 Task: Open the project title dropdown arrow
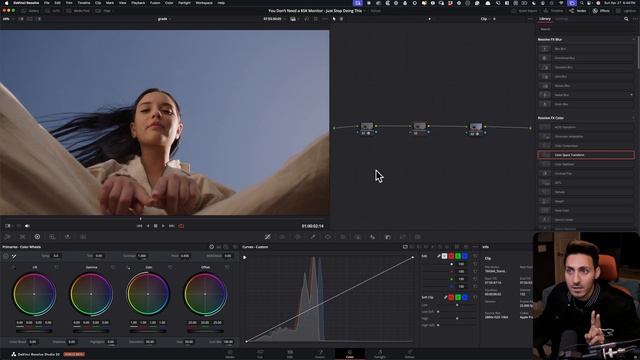point(364,11)
